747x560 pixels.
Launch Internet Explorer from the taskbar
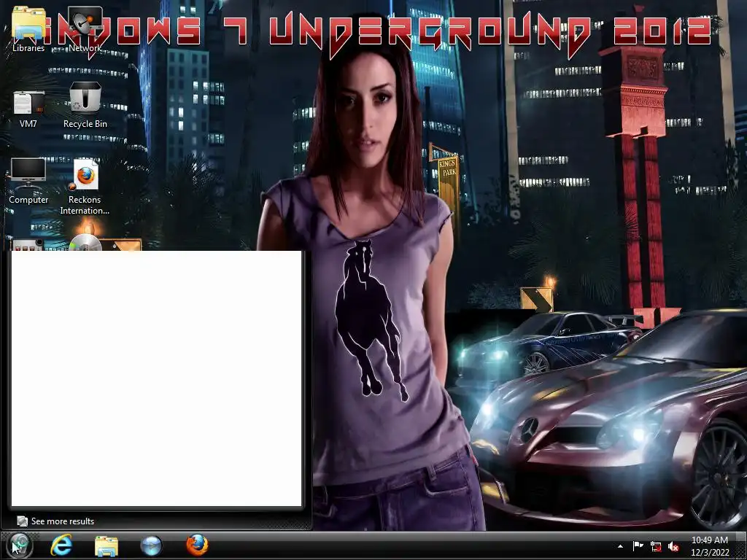61,545
